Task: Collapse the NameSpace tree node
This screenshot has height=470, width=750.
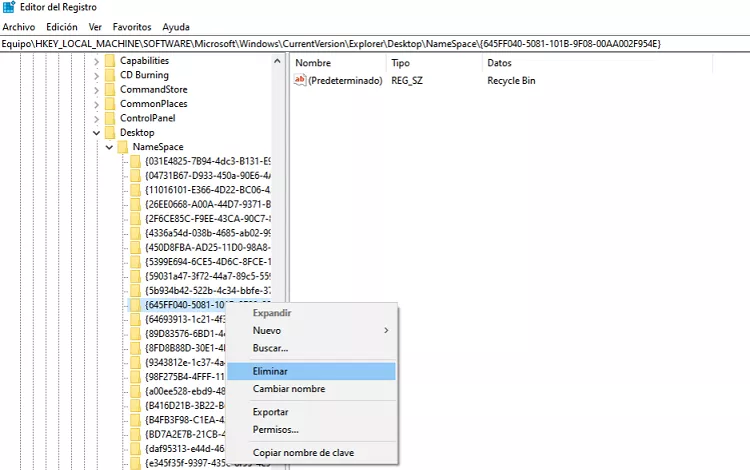Action: coord(109,147)
